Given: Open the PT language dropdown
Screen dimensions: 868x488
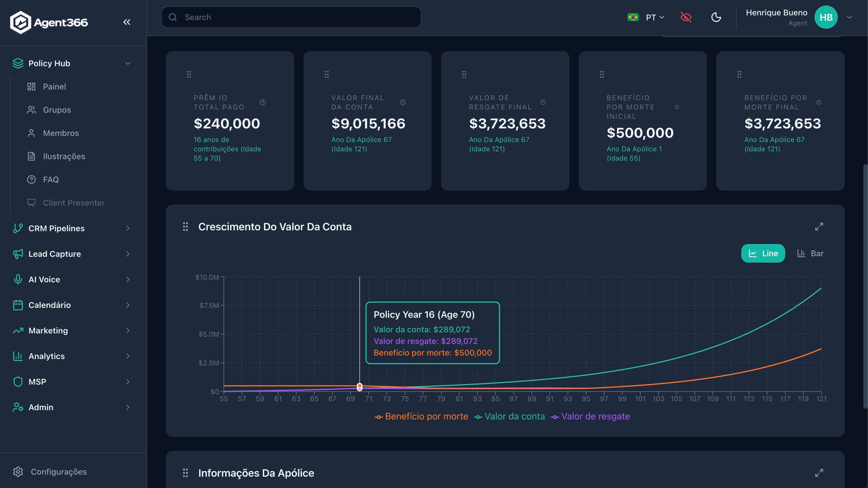Looking at the screenshot, I should tap(651, 17).
